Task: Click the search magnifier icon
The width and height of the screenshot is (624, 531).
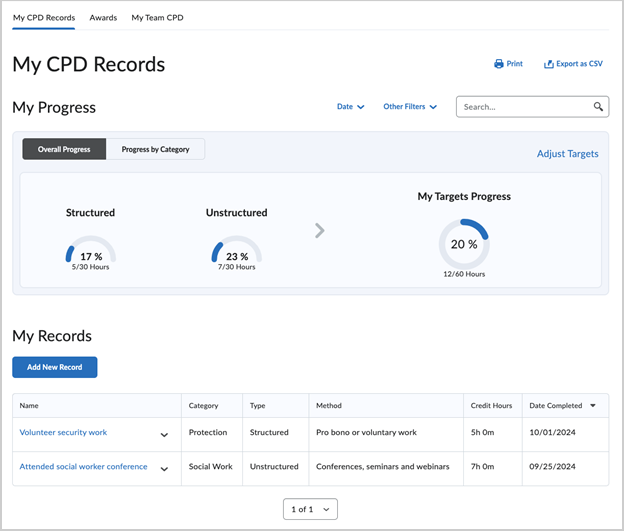Action: (x=598, y=107)
